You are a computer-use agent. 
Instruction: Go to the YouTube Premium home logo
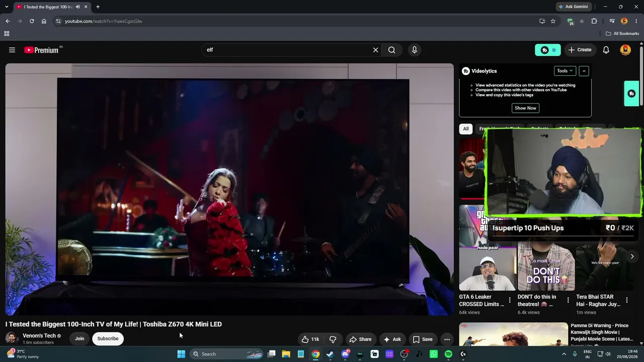[42, 50]
